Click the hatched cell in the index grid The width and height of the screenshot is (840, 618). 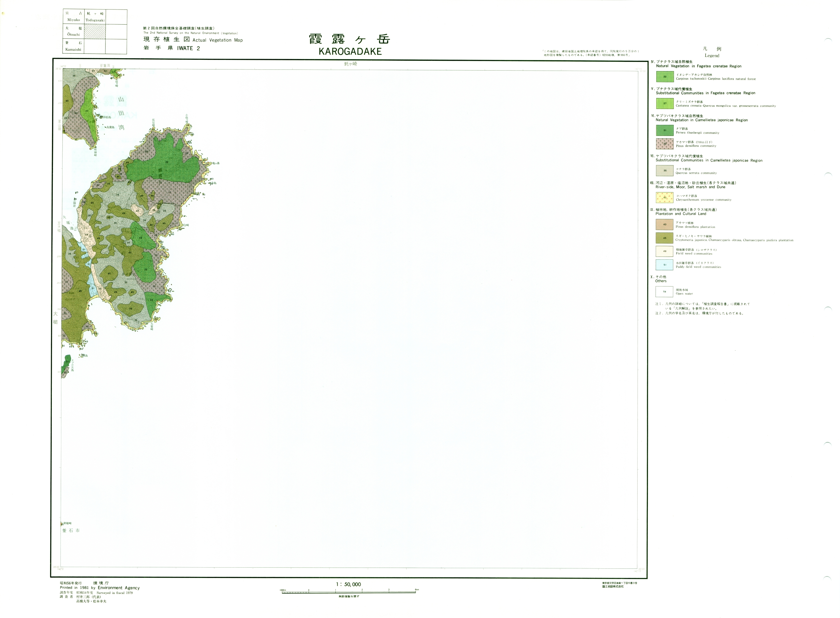tap(95, 31)
